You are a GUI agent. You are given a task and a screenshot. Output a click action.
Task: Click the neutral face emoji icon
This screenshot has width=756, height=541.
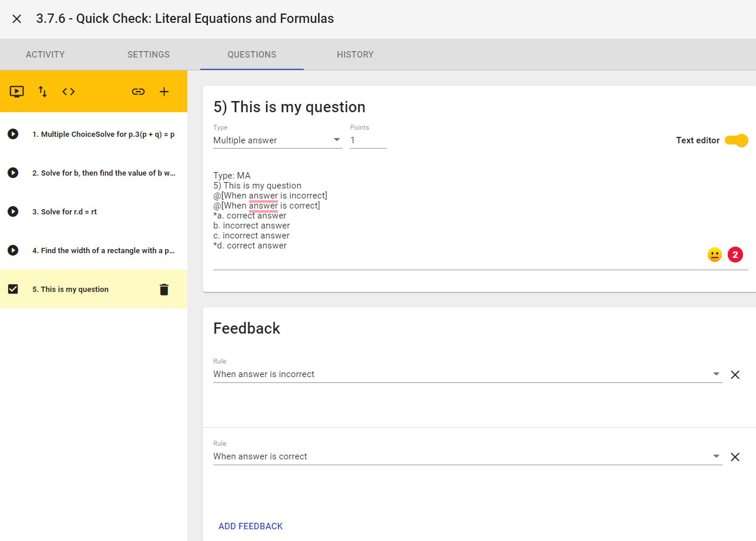pyautogui.click(x=715, y=255)
